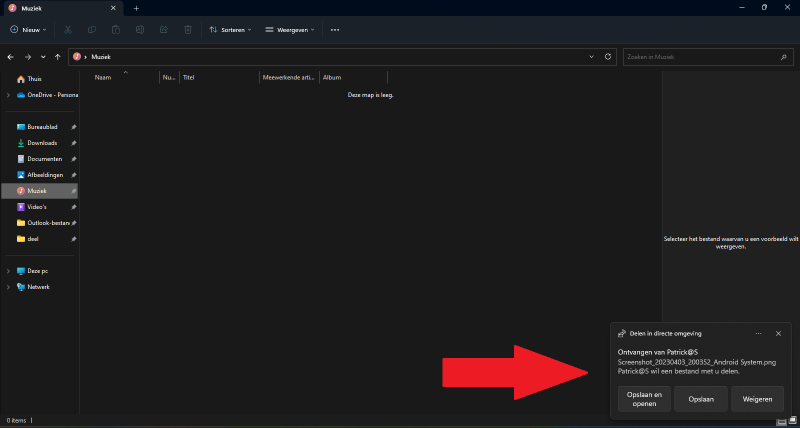Click the Opslaan button in notification
Viewport: 800px width, 428px height.
(700, 399)
